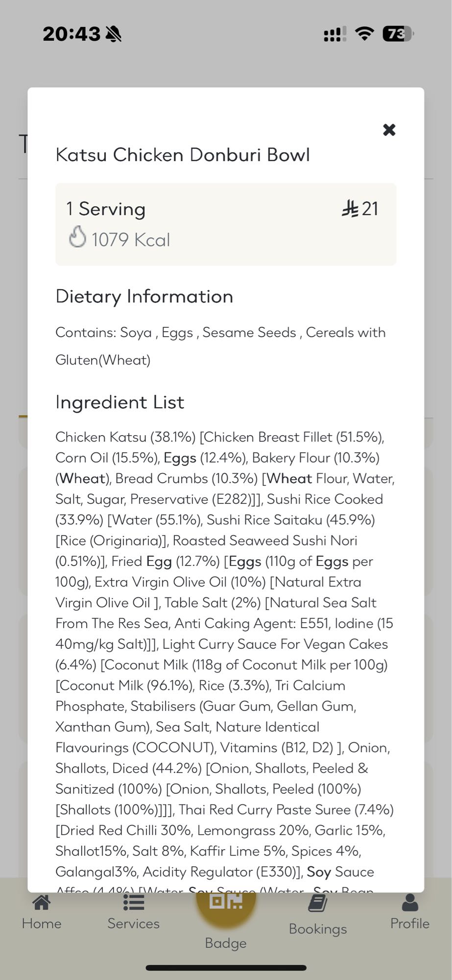Tap the silent mode bell icon
This screenshot has width=452, height=980.
(113, 34)
